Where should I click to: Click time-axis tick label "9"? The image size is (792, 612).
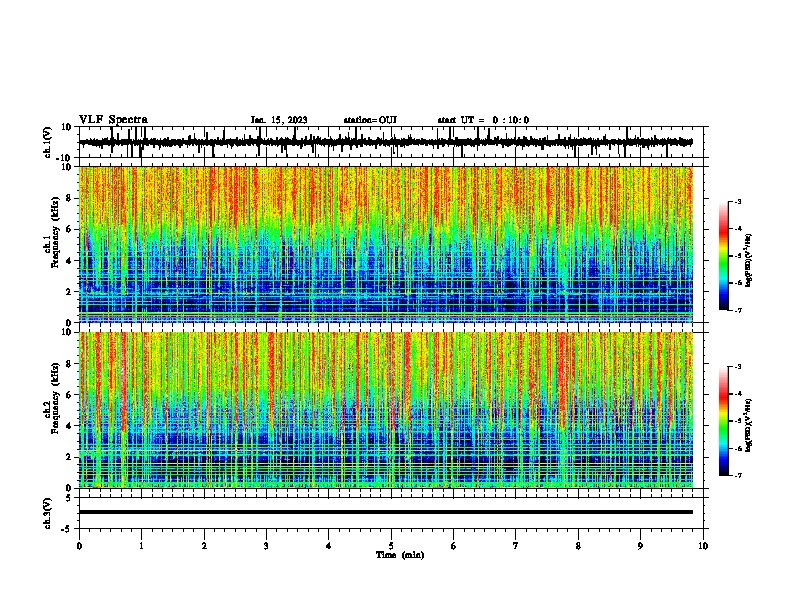pos(640,546)
